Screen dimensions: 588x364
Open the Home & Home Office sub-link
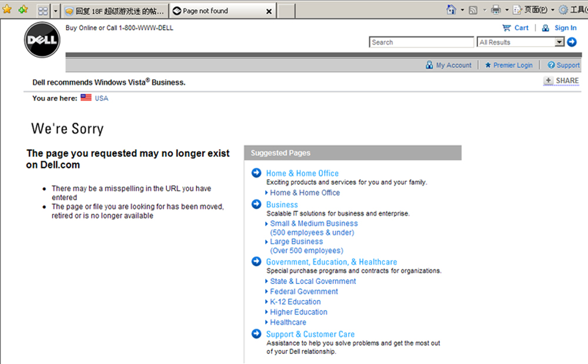coord(305,193)
